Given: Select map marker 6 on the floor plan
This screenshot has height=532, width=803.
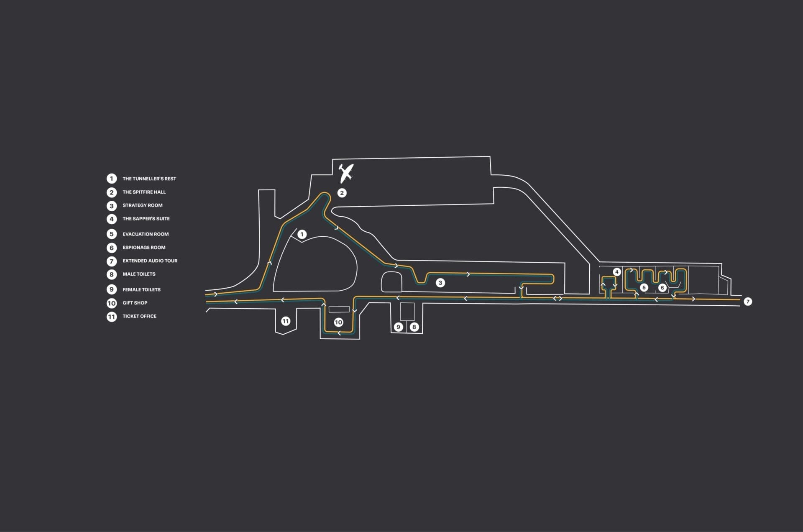Looking at the screenshot, I should click(x=662, y=288).
